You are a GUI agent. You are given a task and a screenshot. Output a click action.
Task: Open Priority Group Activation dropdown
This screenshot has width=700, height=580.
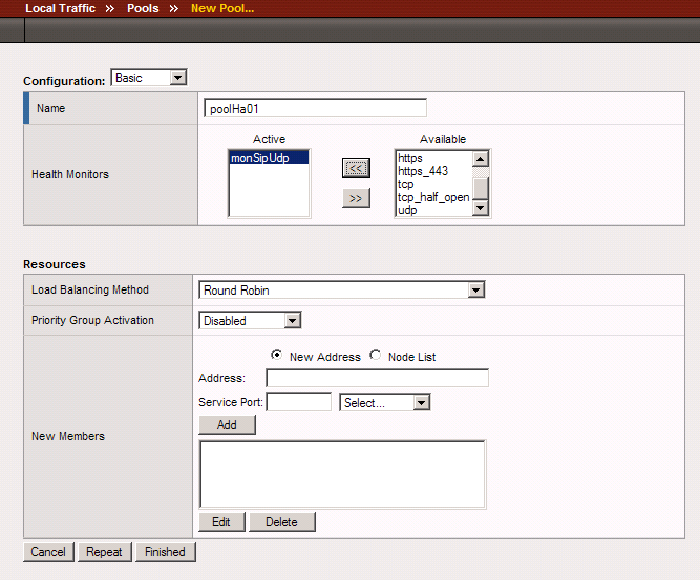coord(250,321)
